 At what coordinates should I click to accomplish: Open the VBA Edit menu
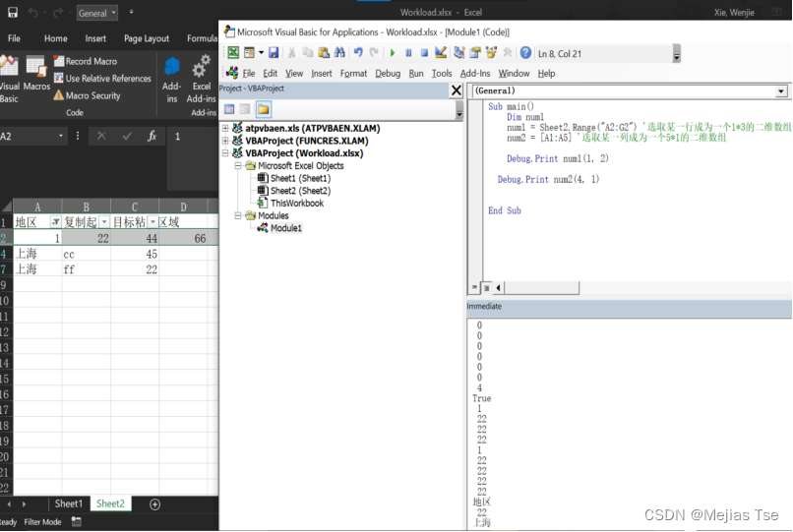[x=270, y=74]
